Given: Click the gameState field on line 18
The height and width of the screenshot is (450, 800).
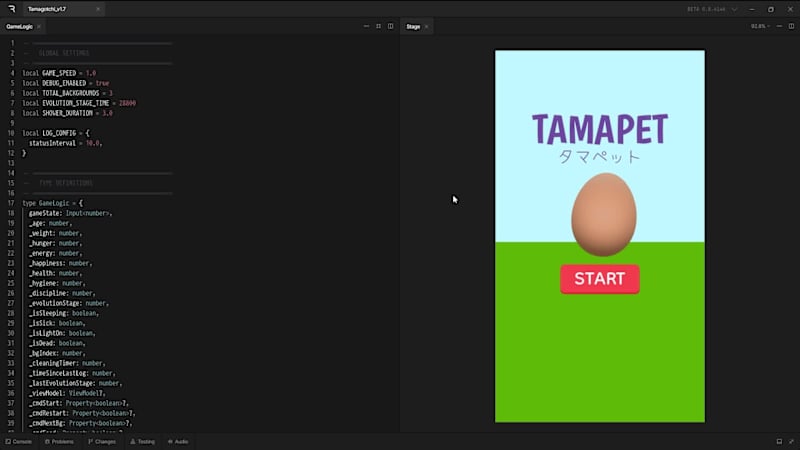Looking at the screenshot, I should point(44,213).
